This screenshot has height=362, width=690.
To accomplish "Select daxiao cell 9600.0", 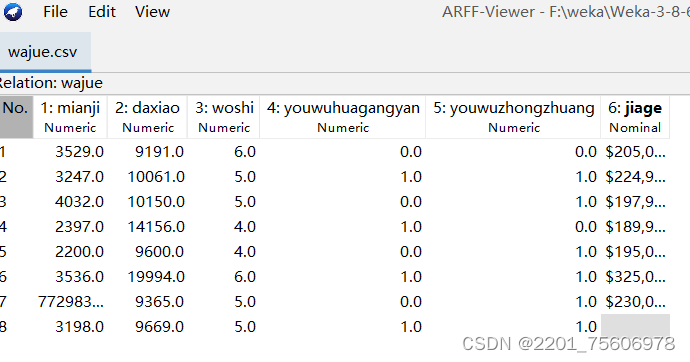I will (x=147, y=252).
